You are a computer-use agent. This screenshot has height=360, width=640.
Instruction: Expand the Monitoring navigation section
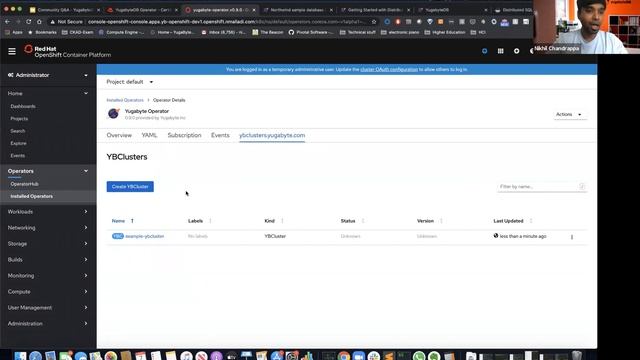[x=48, y=276]
